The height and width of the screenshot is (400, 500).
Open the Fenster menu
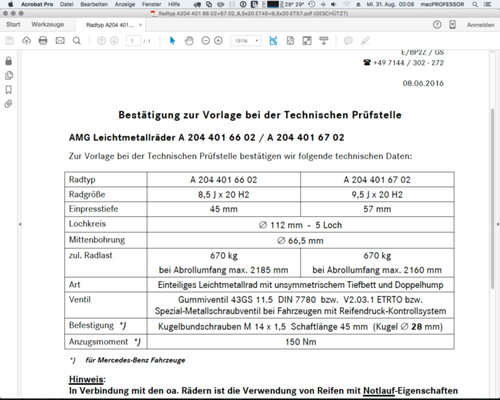click(151, 4)
